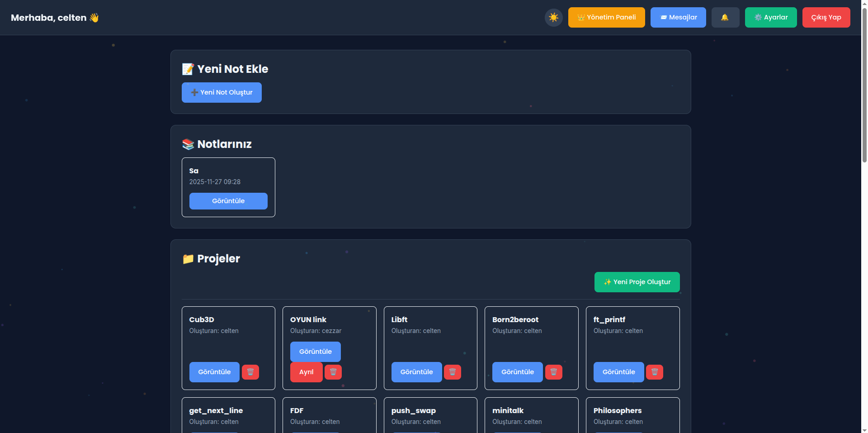Open Yönetim Paneli admin panel
Image resolution: width=868 pixels, height=433 pixels.
coord(606,18)
